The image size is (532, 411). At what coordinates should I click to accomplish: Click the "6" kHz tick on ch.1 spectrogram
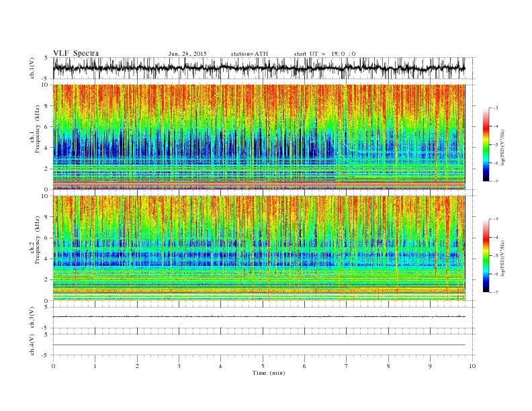click(47, 127)
